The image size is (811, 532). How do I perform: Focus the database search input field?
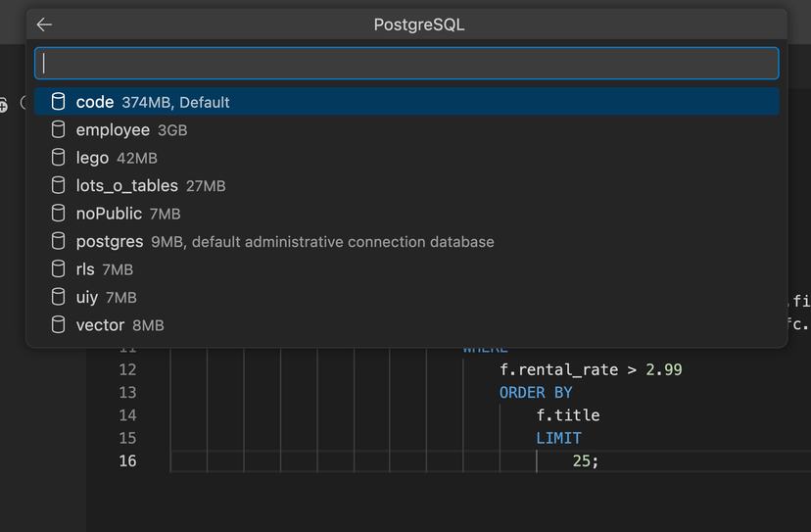tap(406, 63)
